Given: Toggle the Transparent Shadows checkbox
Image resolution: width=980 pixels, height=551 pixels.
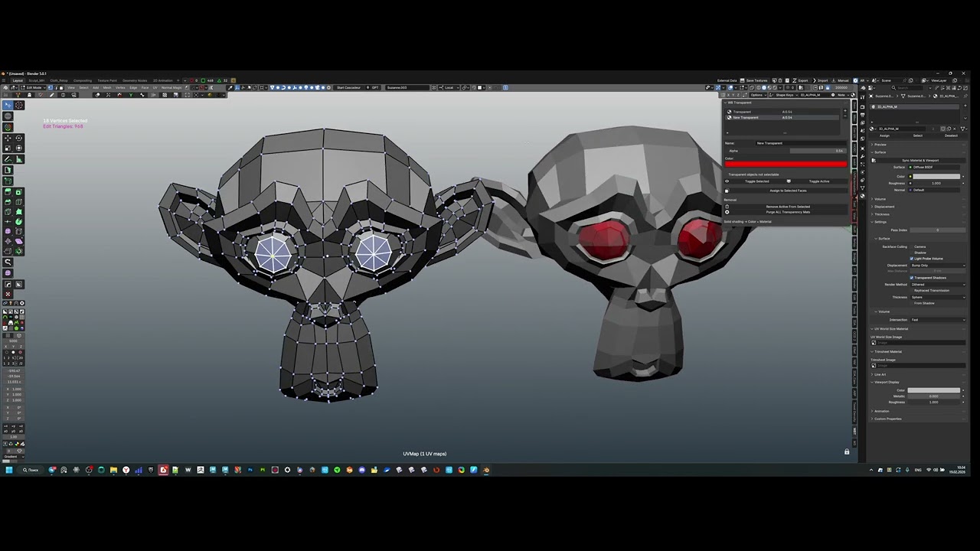Looking at the screenshot, I should (911, 278).
